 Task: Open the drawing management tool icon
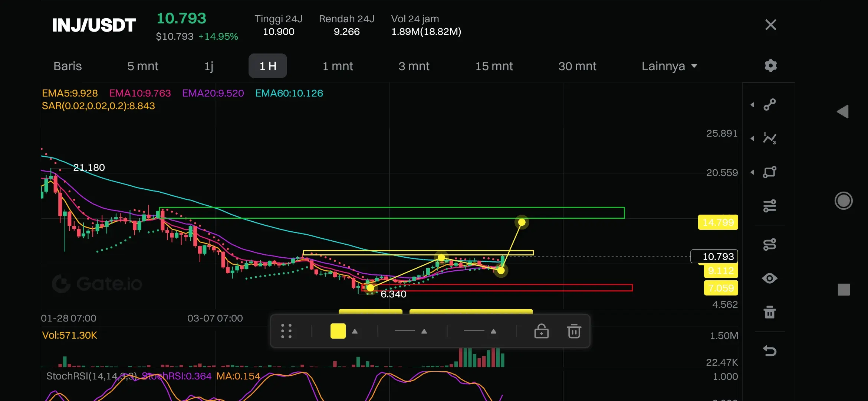tap(770, 244)
